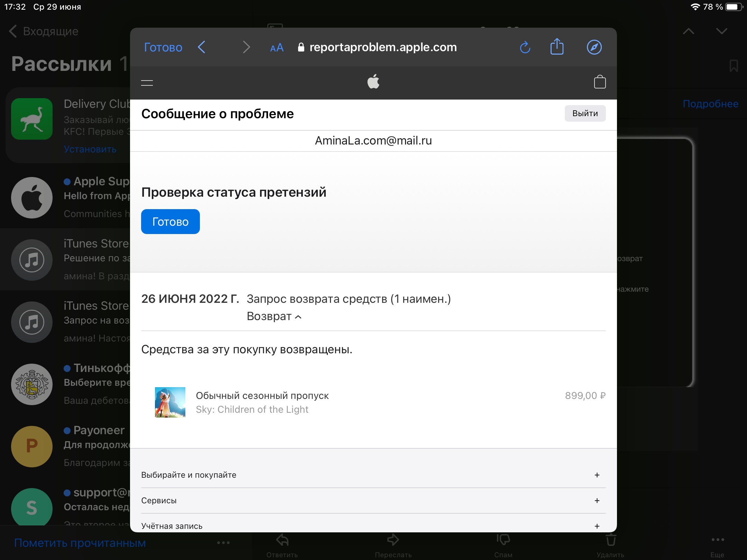Screen dimensions: 747x560
Task: Collapse the Возврат status chevron
Action: coord(298,317)
